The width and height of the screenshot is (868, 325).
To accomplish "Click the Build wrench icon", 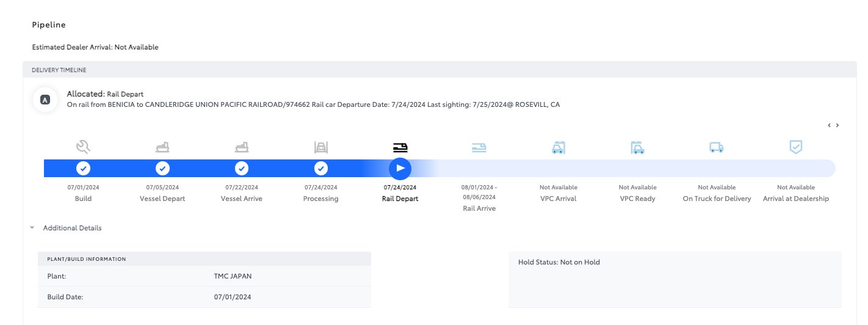I will point(83,147).
